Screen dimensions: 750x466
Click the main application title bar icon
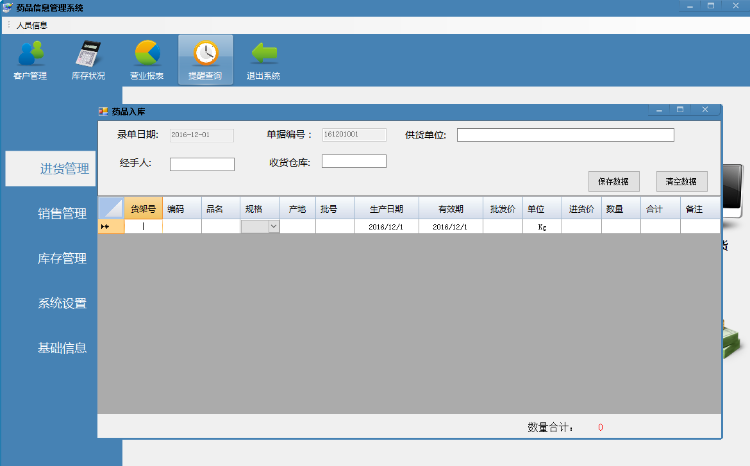point(7,8)
